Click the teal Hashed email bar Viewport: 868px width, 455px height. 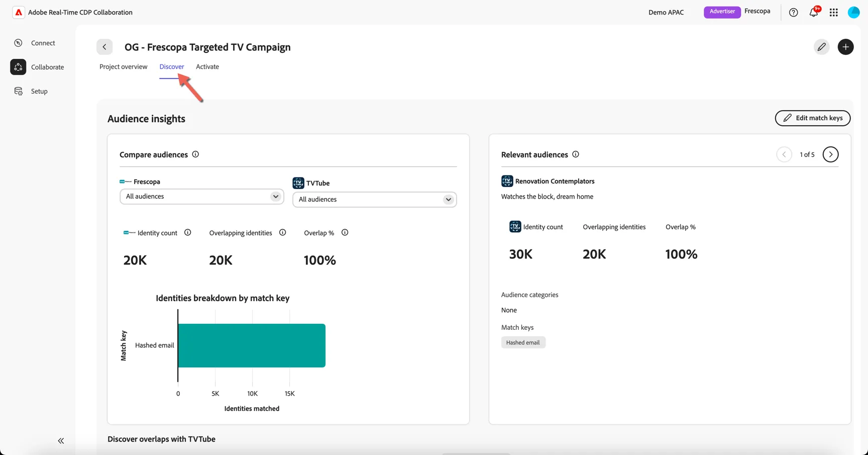[252, 345]
